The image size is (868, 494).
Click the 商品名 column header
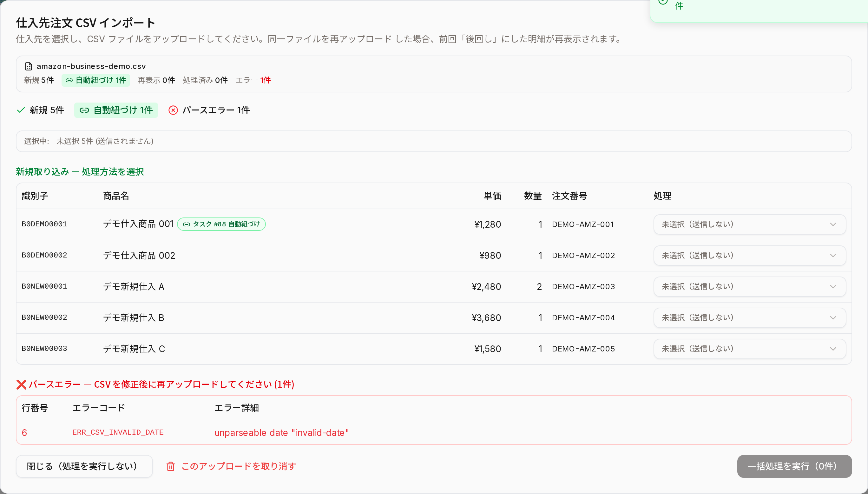tap(116, 196)
